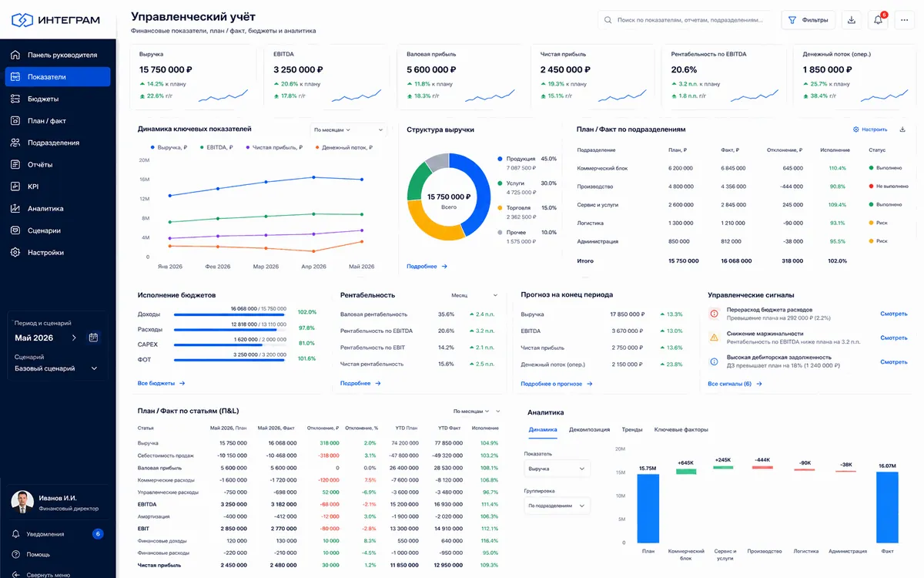The height and width of the screenshot is (578, 924).
Task: Download the План / Факт по подразделениям table
Action: [x=902, y=129]
